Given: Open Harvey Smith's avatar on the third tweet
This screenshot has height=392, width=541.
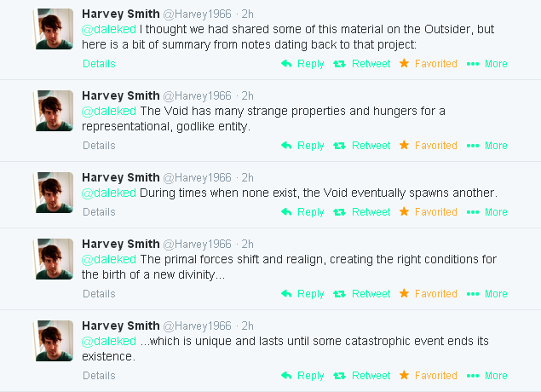Looking at the screenshot, I should pos(55,193).
